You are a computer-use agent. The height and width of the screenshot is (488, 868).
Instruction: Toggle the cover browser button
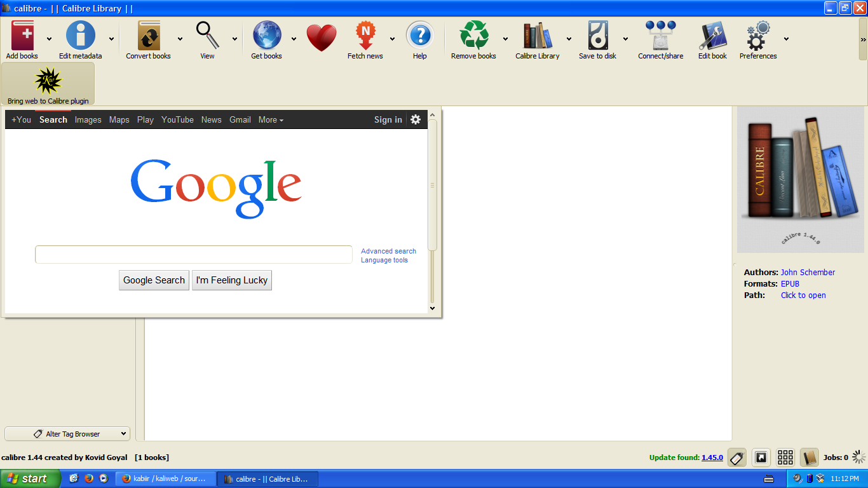(x=761, y=457)
